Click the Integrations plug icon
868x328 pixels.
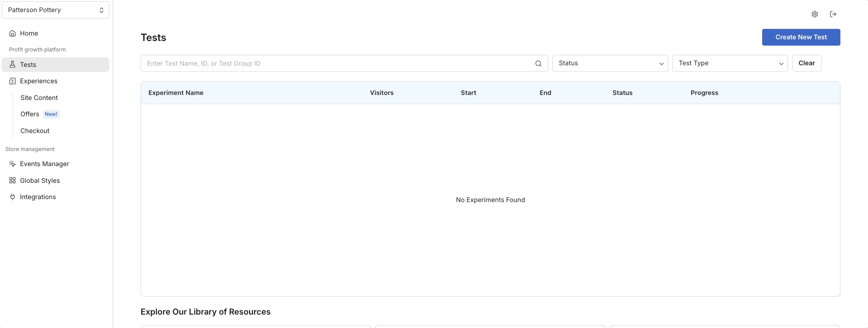tap(13, 197)
